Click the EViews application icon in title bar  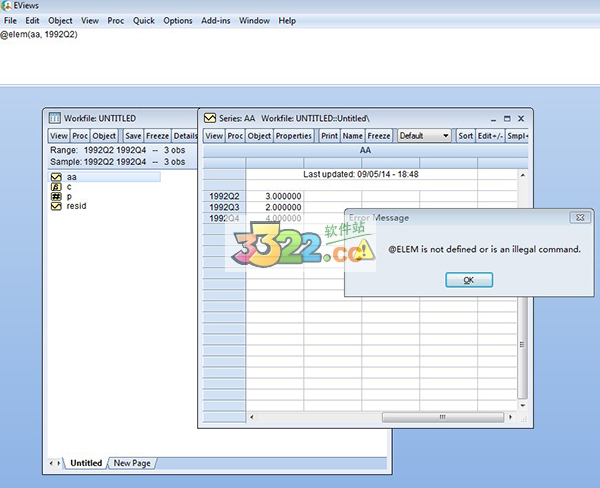pyautogui.click(x=6, y=5)
